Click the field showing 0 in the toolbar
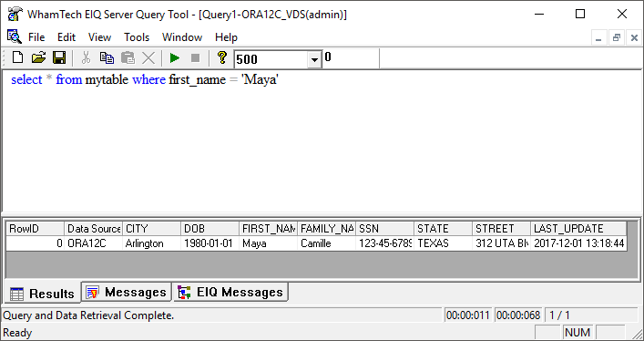 pos(351,58)
